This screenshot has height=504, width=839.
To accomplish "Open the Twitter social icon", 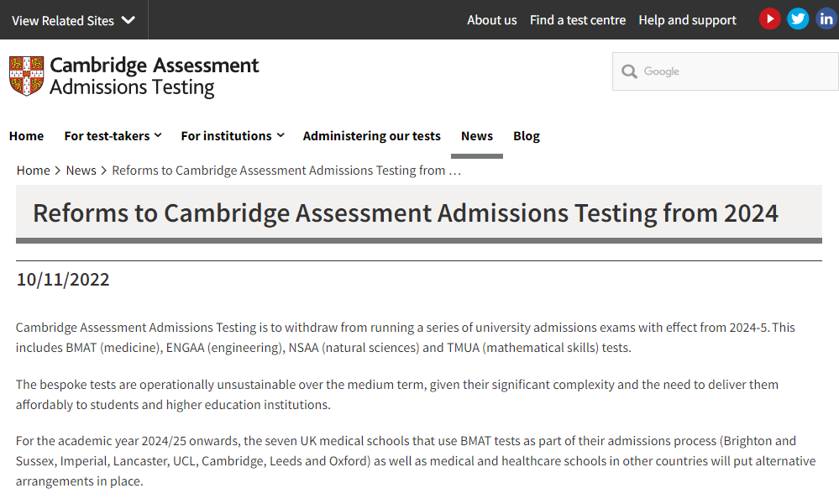I will pos(798,19).
